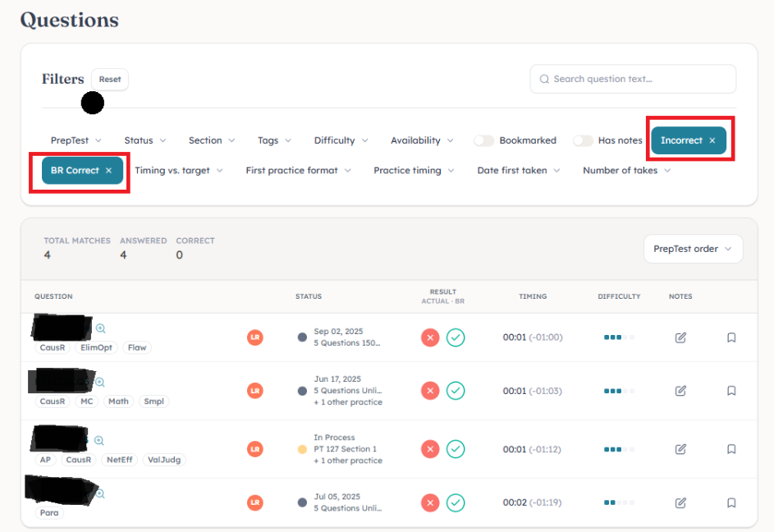Click difficulty indicator of Jul 05 question
Image resolution: width=774 pixels, height=532 pixels.
click(619, 502)
